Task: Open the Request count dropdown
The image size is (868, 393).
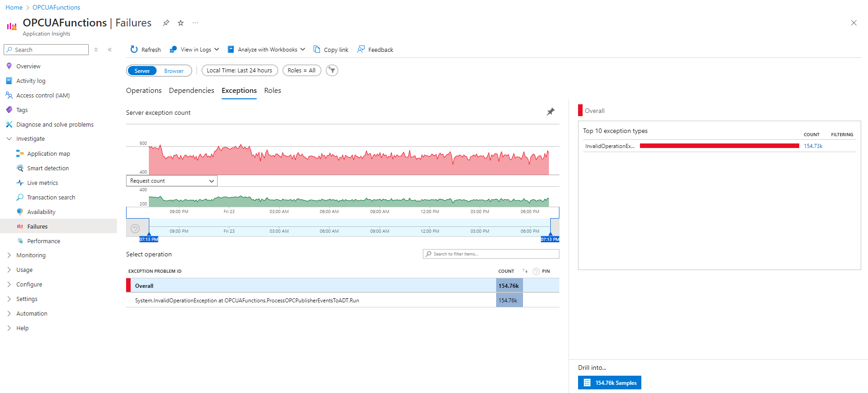Action: [172, 181]
